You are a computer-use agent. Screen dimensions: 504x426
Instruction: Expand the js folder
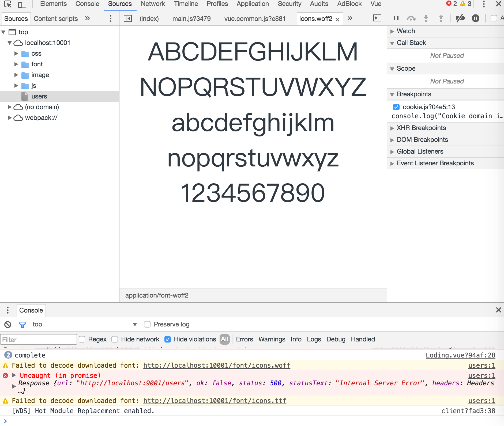click(x=16, y=86)
